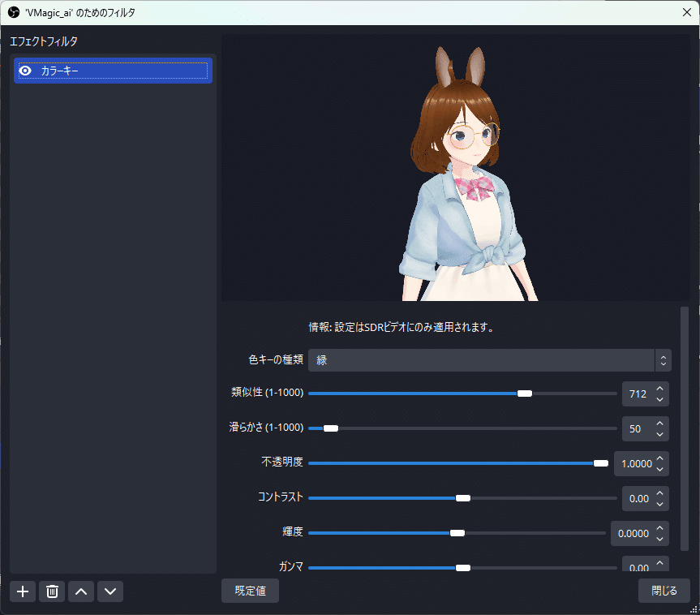Click the 色キーの種類 label
700x615 pixels.
click(x=276, y=359)
